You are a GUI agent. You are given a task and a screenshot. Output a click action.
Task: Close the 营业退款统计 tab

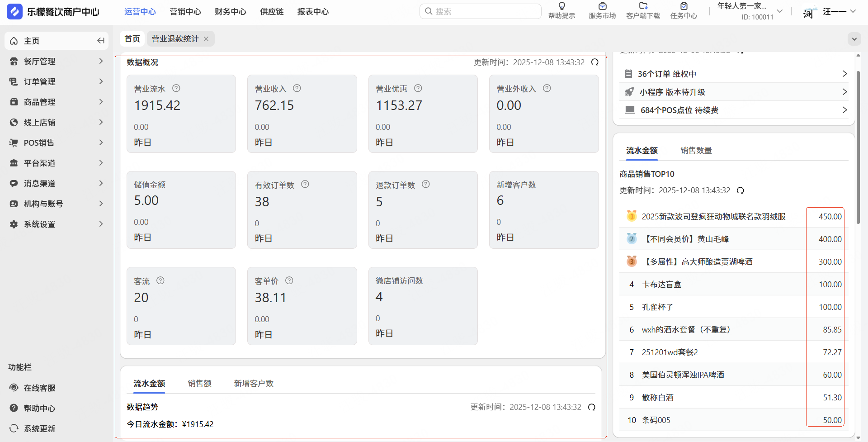[x=206, y=39]
